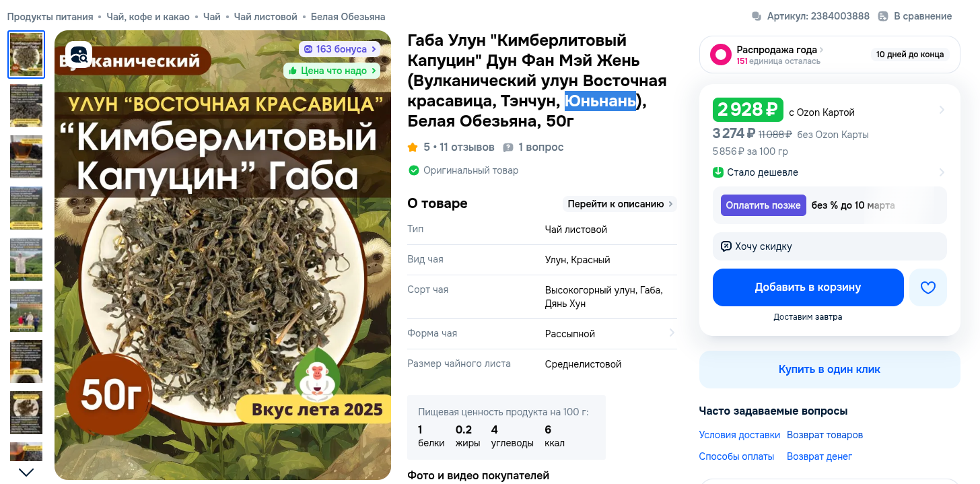Expand the Форма чая row chevron

pos(671,333)
